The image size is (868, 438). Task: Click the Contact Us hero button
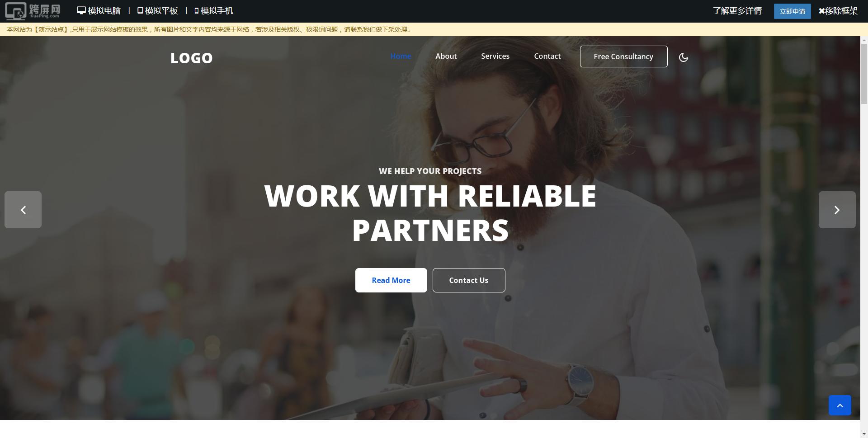[469, 280]
